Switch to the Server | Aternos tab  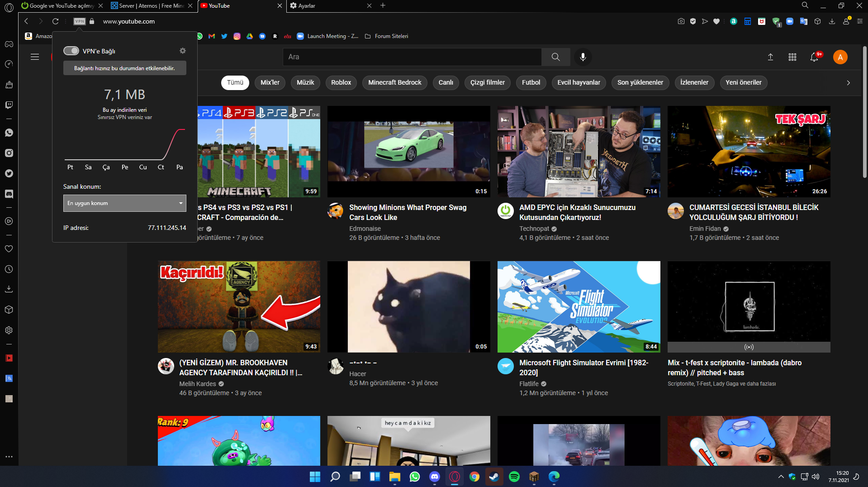pos(152,6)
